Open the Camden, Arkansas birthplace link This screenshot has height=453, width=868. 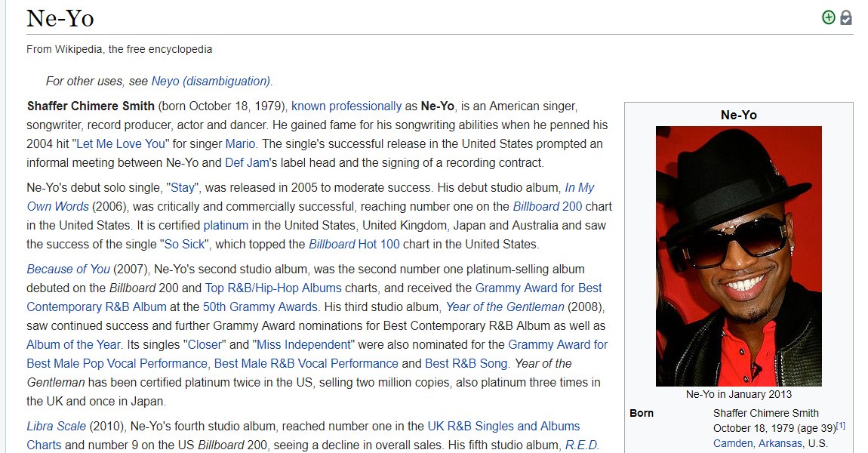[x=757, y=443]
